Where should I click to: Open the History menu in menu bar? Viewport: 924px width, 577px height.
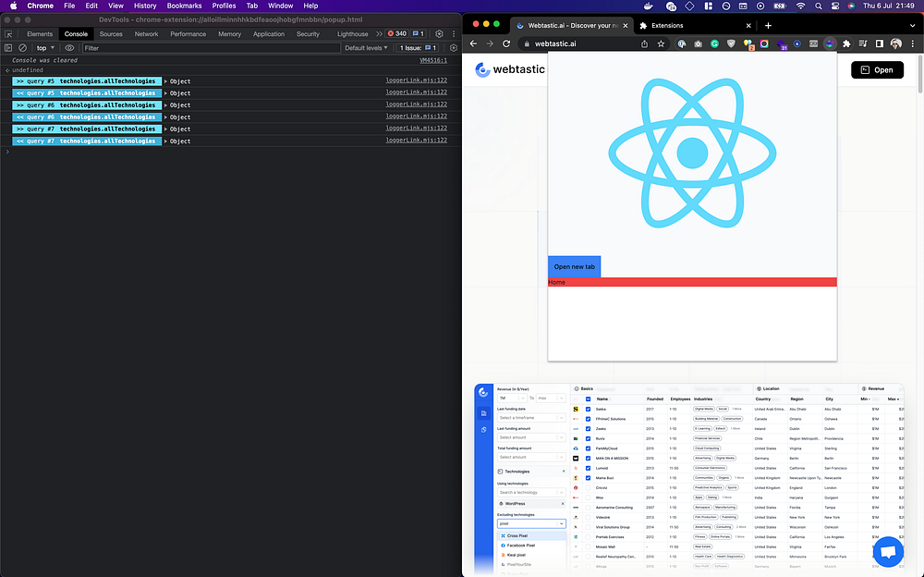pyautogui.click(x=145, y=6)
